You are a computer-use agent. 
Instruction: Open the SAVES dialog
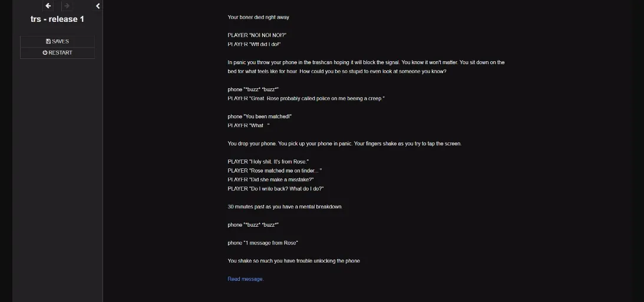pyautogui.click(x=57, y=41)
